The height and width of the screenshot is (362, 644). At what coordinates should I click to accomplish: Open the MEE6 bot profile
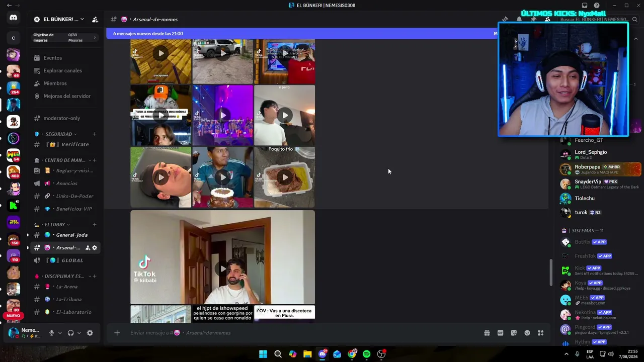coord(600,300)
